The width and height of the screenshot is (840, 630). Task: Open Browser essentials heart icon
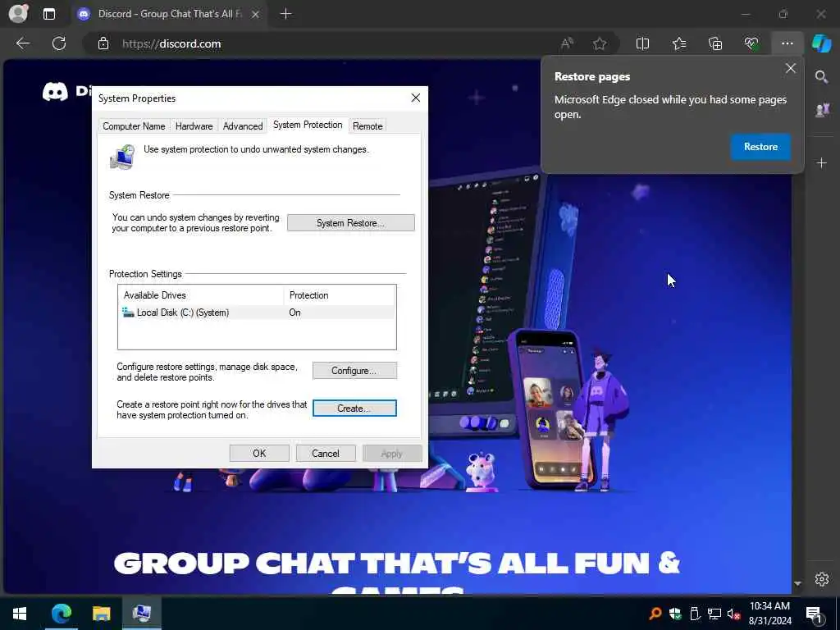[751, 43]
